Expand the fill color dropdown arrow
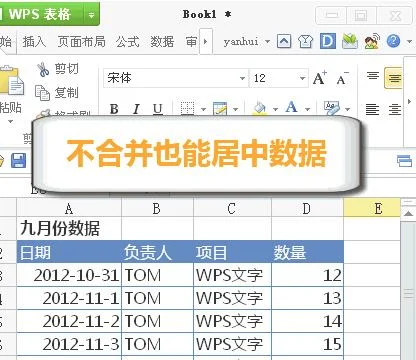 (275, 109)
